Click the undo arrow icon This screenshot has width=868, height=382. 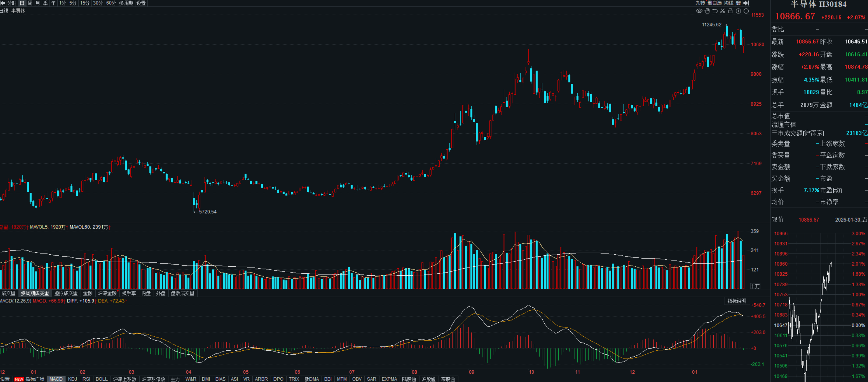pyautogui.click(x=715, y=11)
